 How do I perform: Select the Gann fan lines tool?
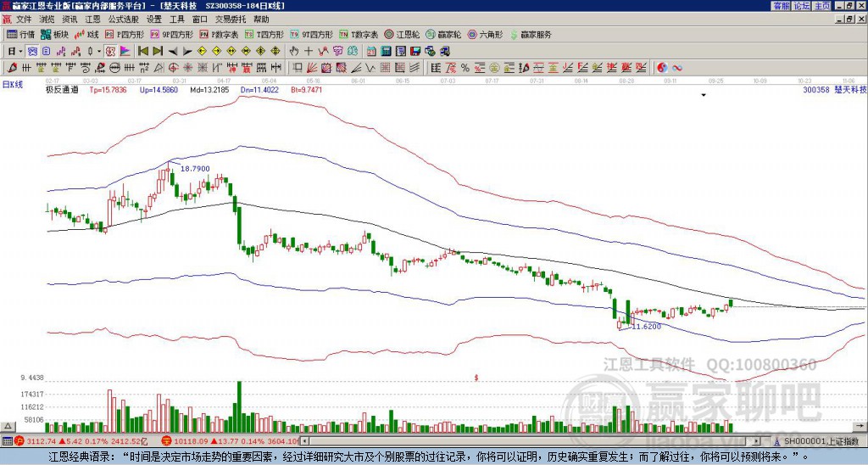coord(311,68)
